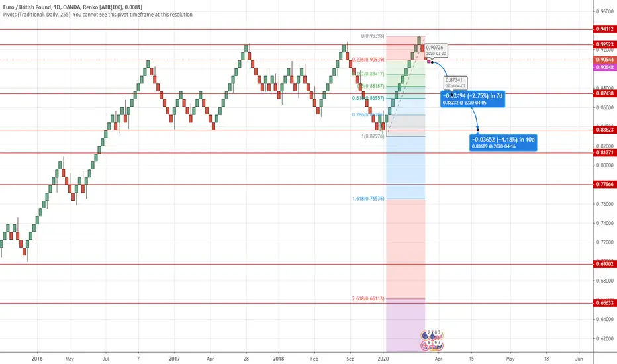The image size is (617, 364).
Task: Click the 1(0.82976) Fibonacci level label
Action: coord(373,136)
